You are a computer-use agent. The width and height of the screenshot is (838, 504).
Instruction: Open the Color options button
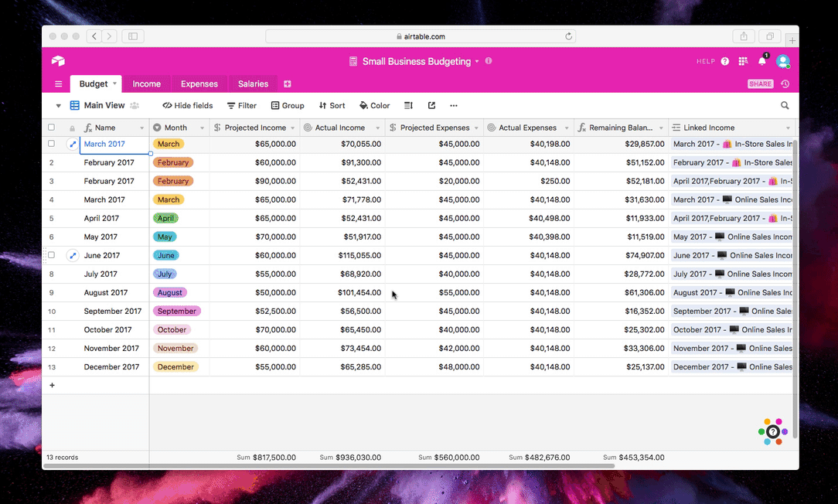[x=375, y=106]
